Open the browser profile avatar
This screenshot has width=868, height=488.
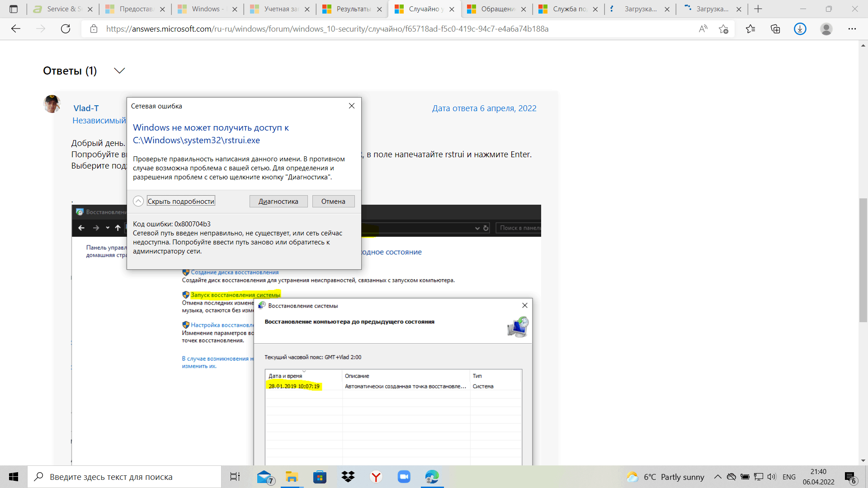[826, 29]
